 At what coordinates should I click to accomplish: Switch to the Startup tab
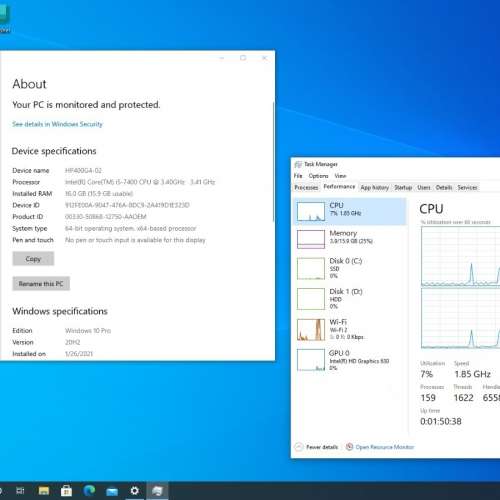403,188
